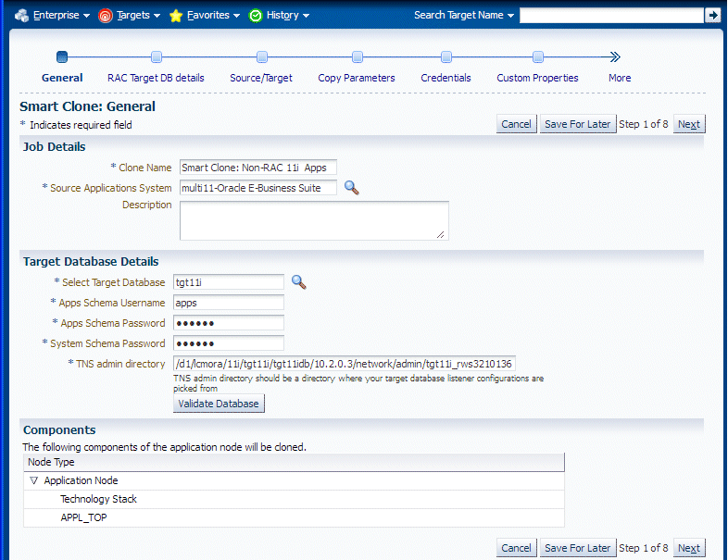The image size is (728, 560).
Task: Collapse the Application Node tree row
Action: pos(33,480)
